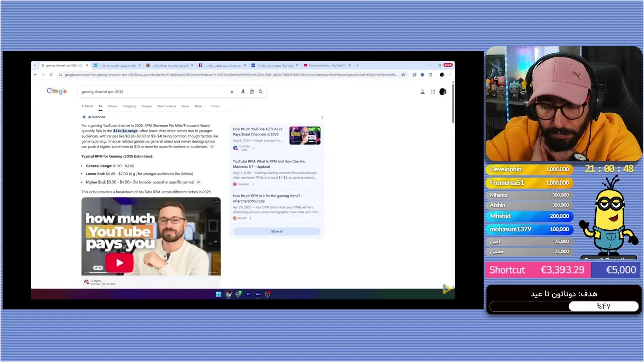This screenshot has width=644, height=362.
Task: Select the Short videos tab
Action: (x=167, y=106)
